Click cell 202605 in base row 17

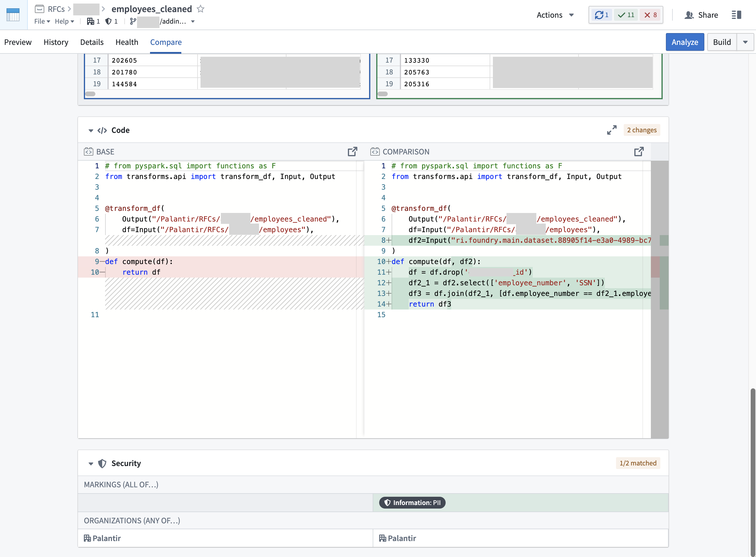point(153,60)
